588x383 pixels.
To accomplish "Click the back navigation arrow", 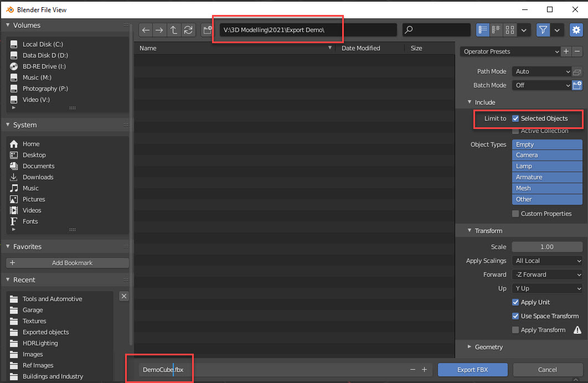I will 145,30.
